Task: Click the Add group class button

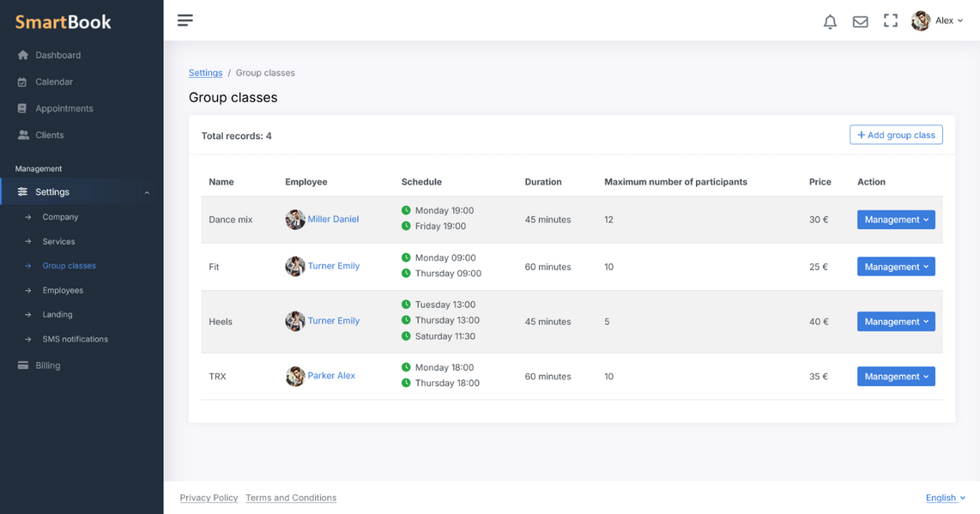Action: click(x=896, y=136)
